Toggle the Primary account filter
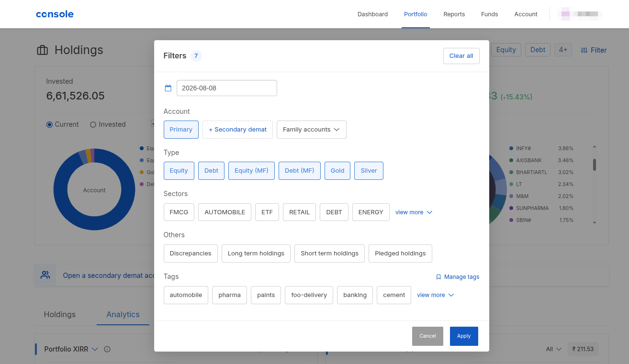 pos(181,130)
